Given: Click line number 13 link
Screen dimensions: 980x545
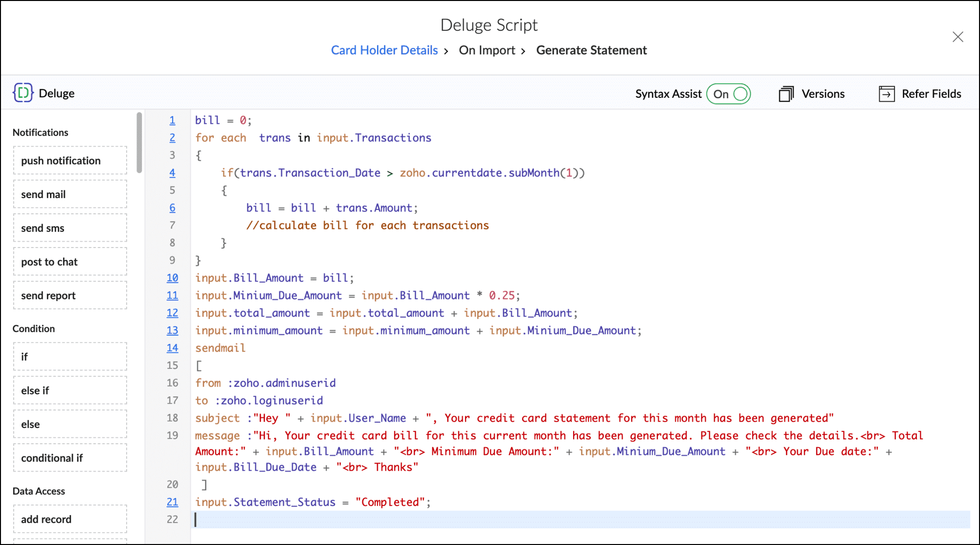Looking at the screenshot, I should coord(172,331).
